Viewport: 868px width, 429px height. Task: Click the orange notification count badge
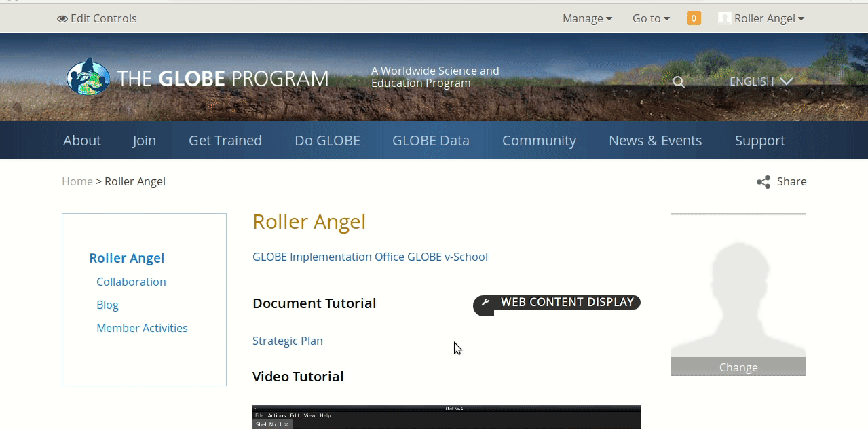(694, 18)
